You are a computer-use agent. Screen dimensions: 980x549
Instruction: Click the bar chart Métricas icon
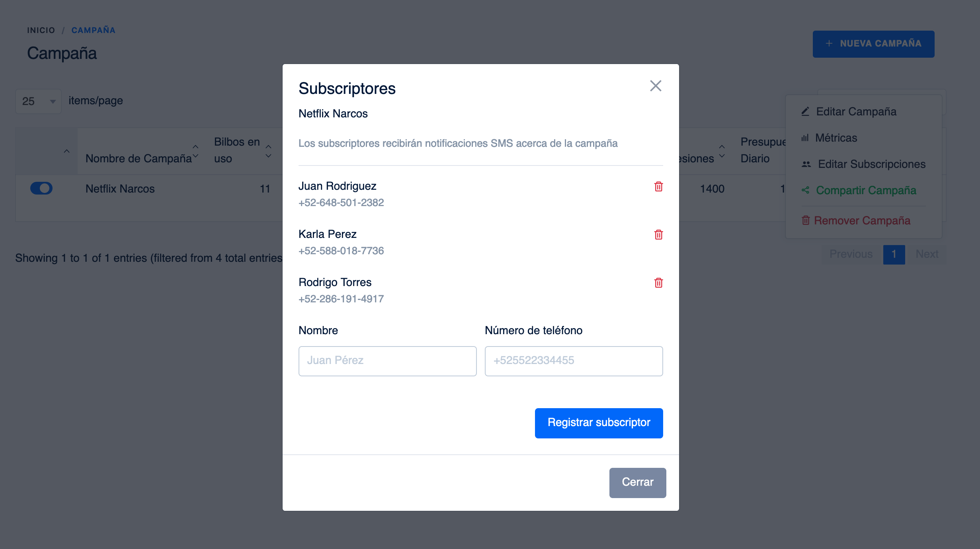805,138
